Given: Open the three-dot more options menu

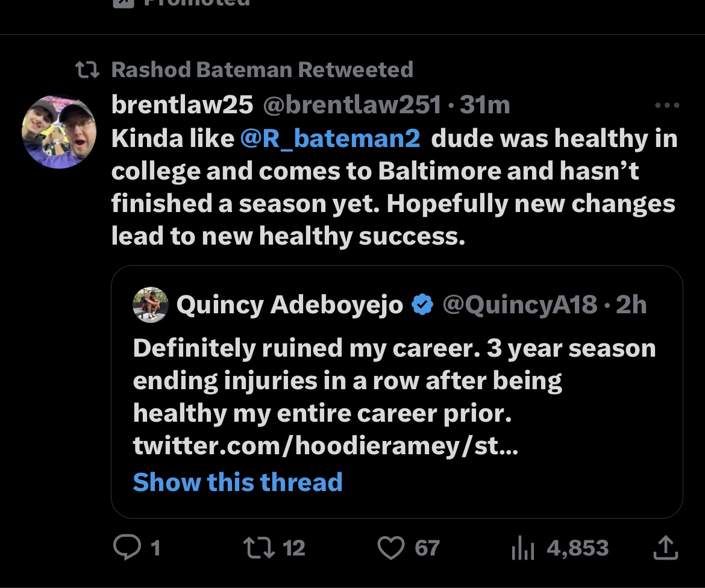Looking at the screenshot, I should click(667, 105).
